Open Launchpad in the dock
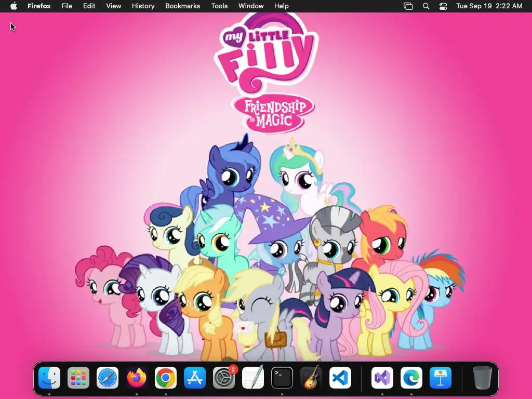Screen dimensions: 532x399 78,378
